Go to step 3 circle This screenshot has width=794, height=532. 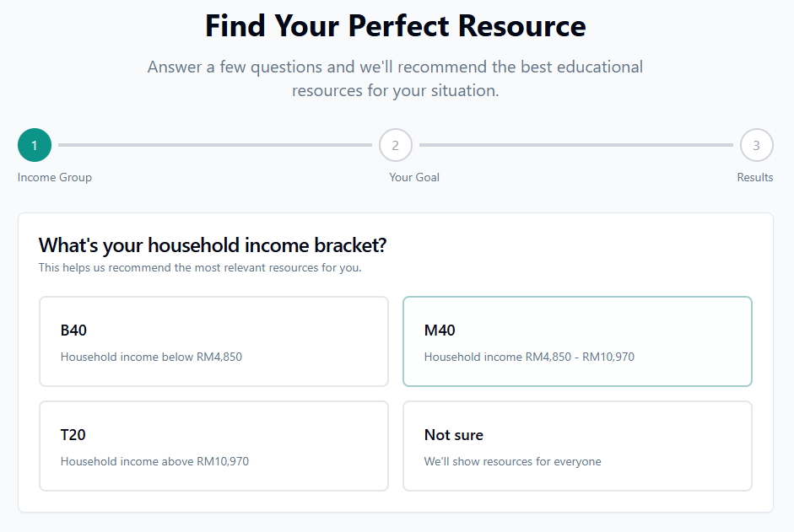[756, 145]
